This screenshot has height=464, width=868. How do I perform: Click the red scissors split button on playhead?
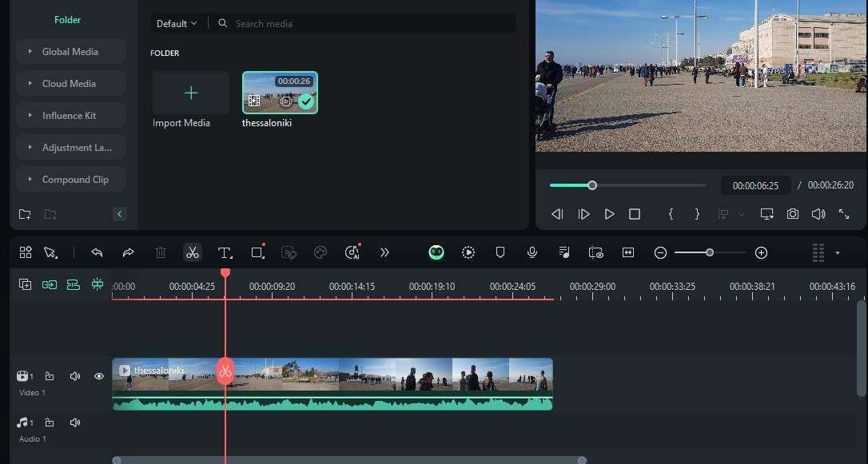coord(225,371)
